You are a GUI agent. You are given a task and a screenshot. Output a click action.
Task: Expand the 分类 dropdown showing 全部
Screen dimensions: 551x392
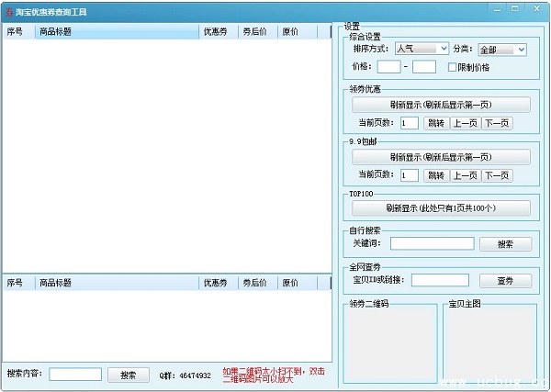coord(501,49)
